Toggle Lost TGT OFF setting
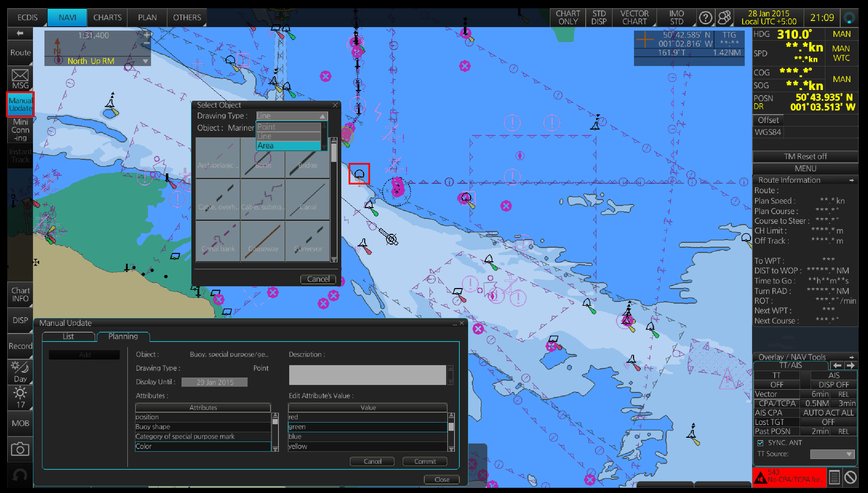The width and height of the screenshot is (868, 493). point(828,422)
